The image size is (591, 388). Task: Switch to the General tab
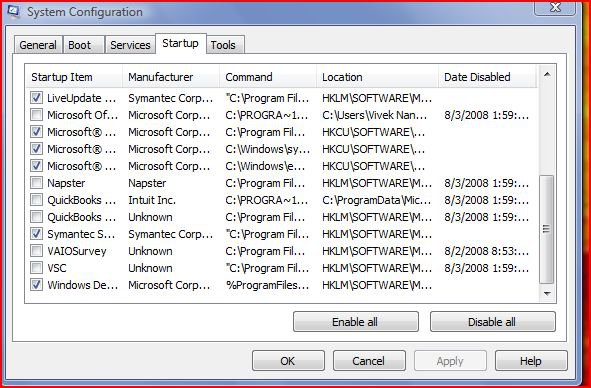[38, 45]
